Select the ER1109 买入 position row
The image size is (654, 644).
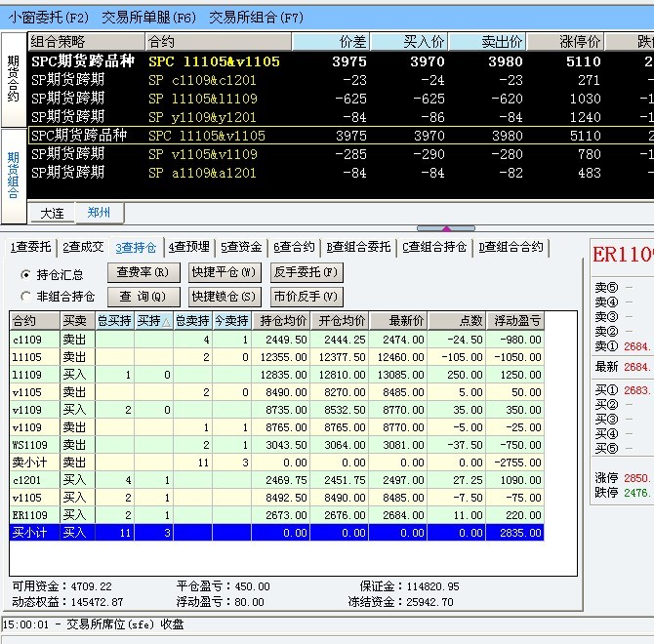(x=276, y=515)
